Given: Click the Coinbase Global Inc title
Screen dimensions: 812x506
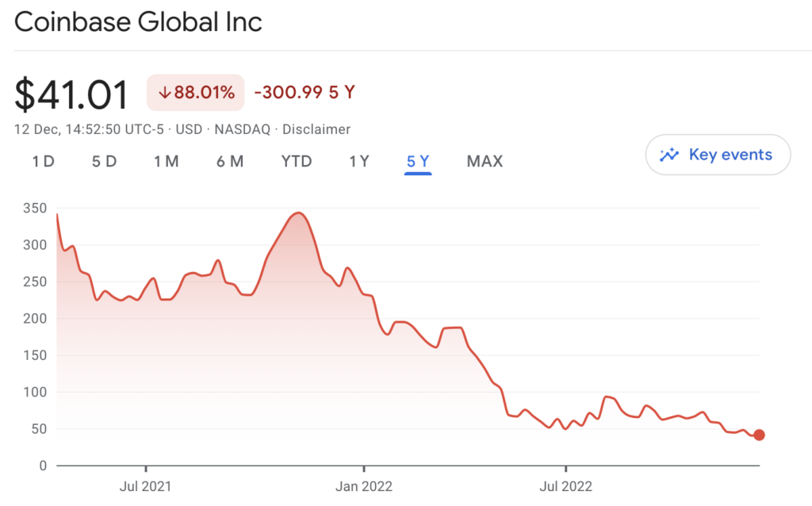Looking at the screenshot, I should [138, 22].
